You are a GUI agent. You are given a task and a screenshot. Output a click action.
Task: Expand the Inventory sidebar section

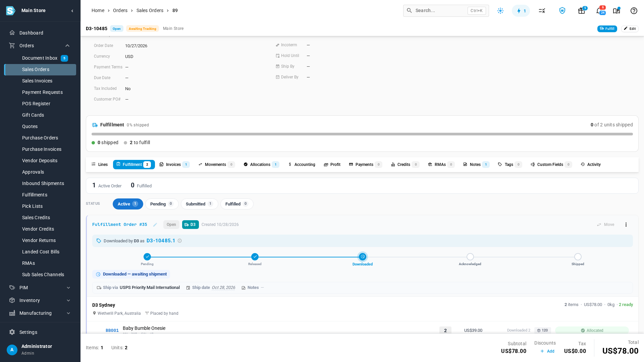tap(68, 300)
